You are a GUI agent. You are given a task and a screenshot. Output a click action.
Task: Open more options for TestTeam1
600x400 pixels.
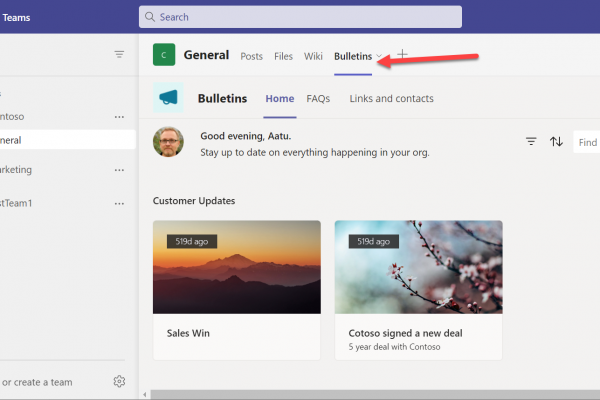click(119, 203)
